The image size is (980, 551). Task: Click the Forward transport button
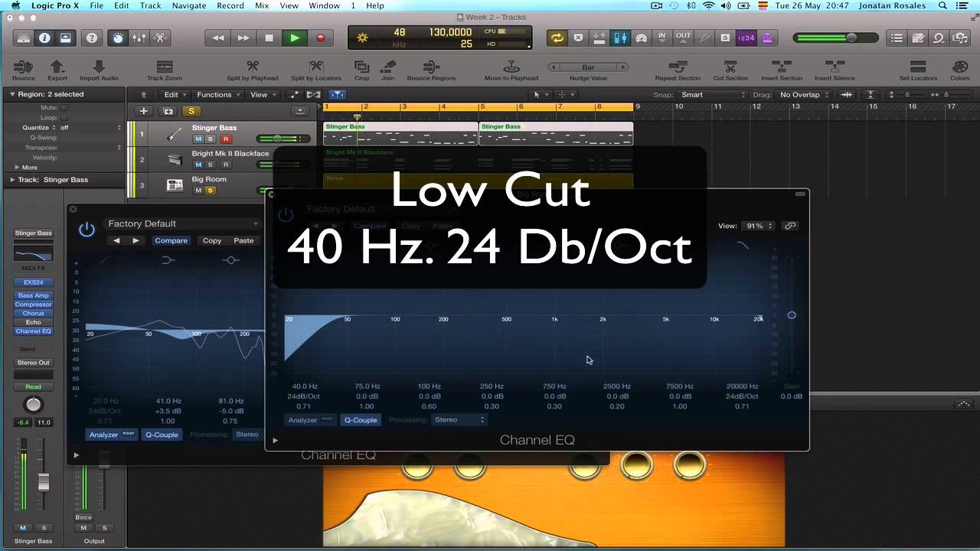(243, 38)
